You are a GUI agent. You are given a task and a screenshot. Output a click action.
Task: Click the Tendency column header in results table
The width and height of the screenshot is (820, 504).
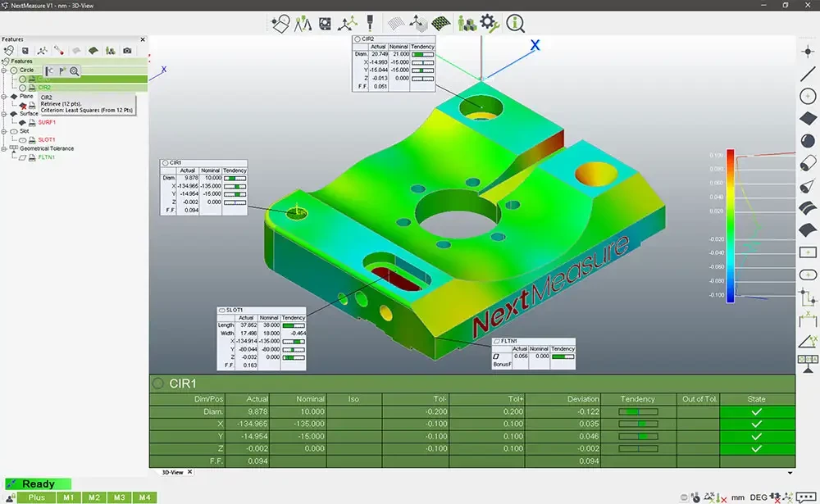637,399
